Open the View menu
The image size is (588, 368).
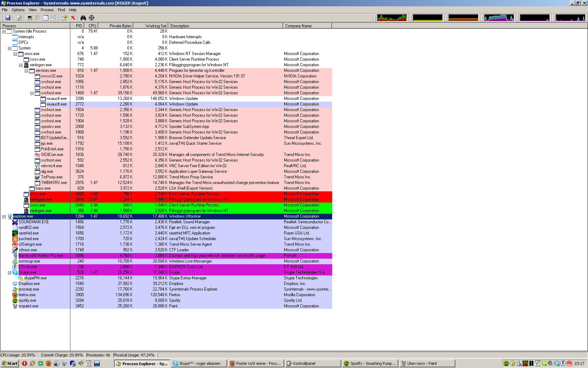tap(33, 10)
